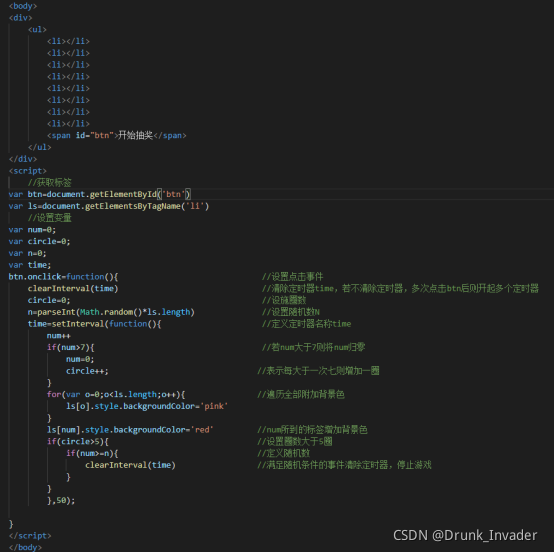554x553 pixels.
Task: Click the //遍历全部附加背景色 comment
Action: click(x=301, y=394)
